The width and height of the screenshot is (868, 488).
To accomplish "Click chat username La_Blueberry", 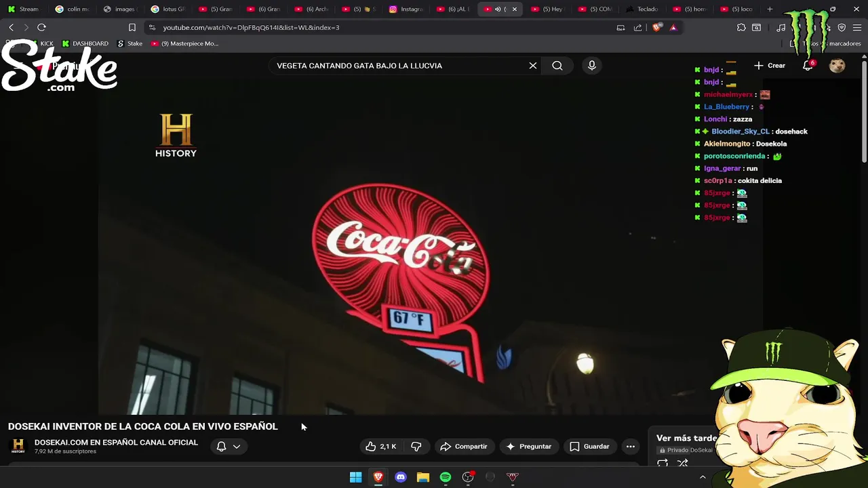I will tap(726, 107).
